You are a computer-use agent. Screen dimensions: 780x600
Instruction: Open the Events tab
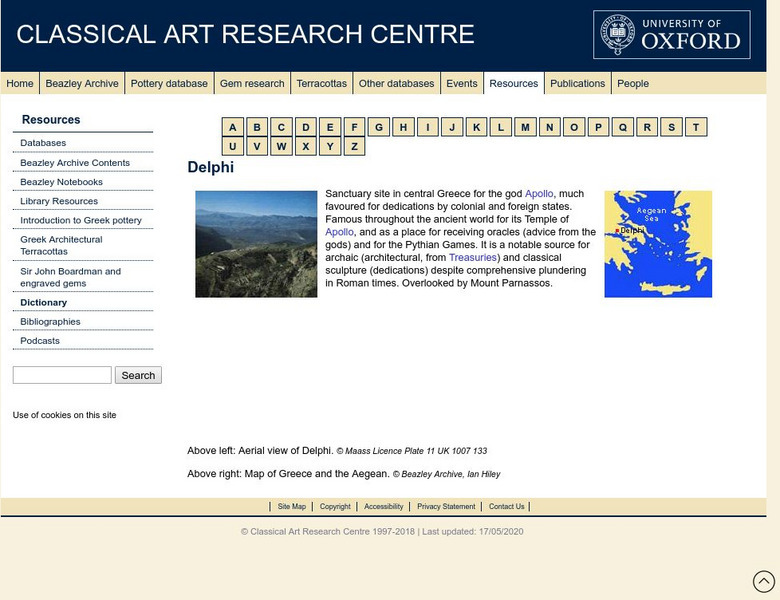[x=462, y=84]
